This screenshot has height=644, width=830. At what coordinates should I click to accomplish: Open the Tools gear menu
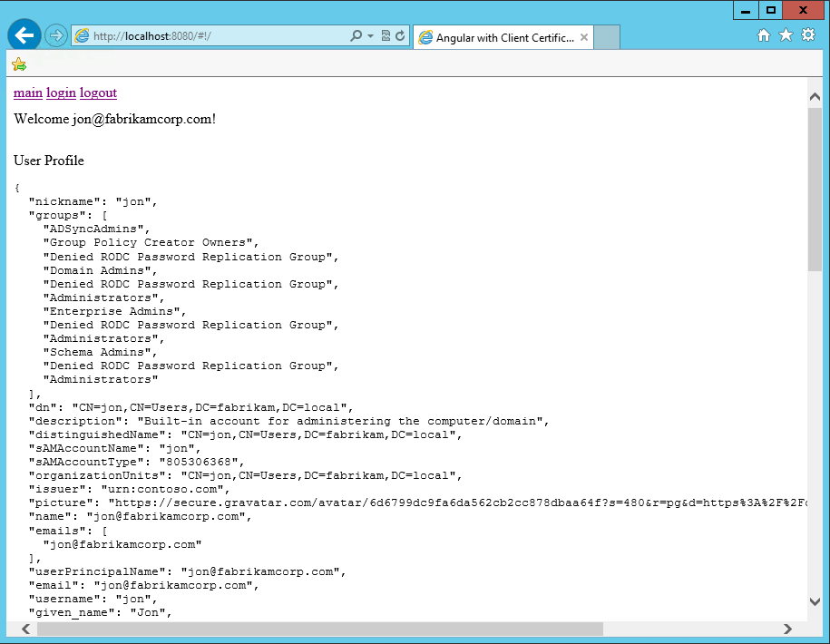(x=810, y=34)
